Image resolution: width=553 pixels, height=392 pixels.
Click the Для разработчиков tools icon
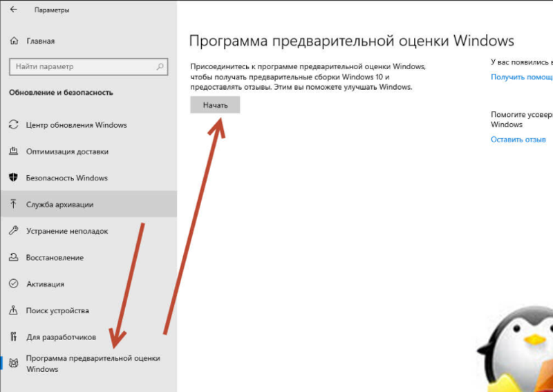coord(13,337)
